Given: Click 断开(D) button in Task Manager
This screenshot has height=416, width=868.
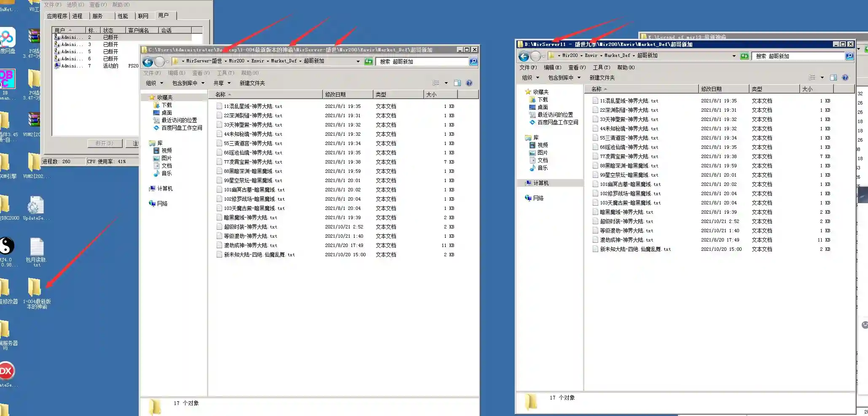Looking at the screenshot, I should click(105, 143).
